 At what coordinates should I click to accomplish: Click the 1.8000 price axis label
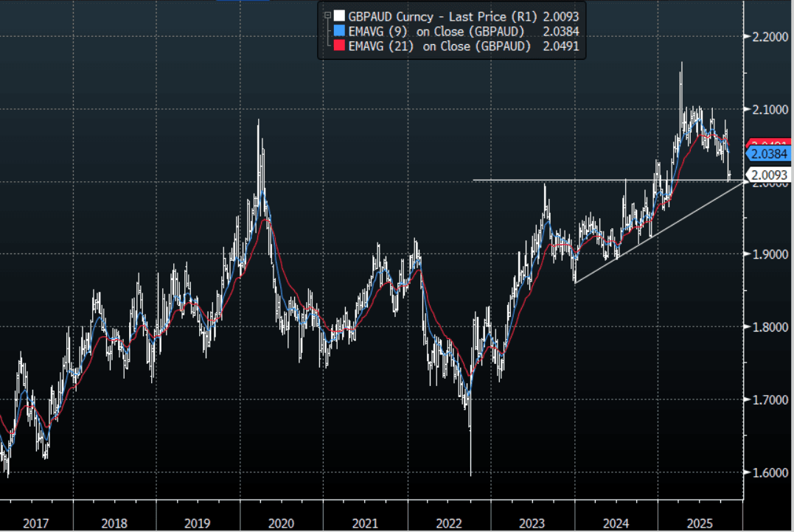coord(770,327)
